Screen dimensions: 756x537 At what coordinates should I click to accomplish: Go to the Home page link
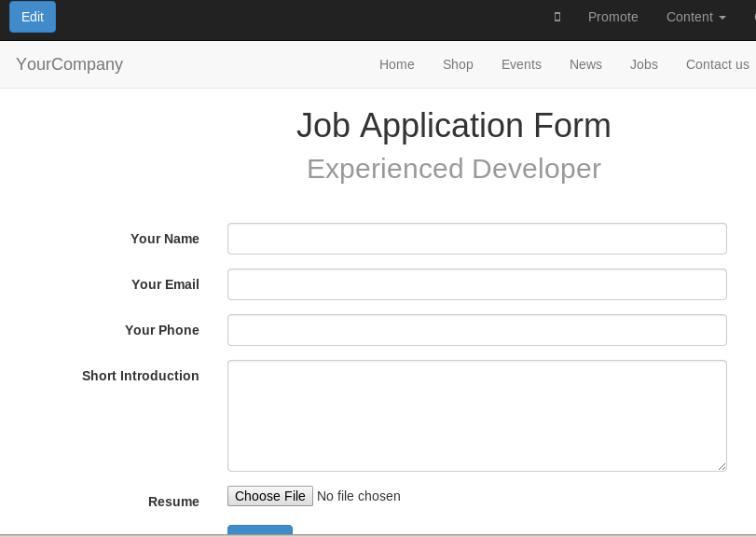[396, 64]
